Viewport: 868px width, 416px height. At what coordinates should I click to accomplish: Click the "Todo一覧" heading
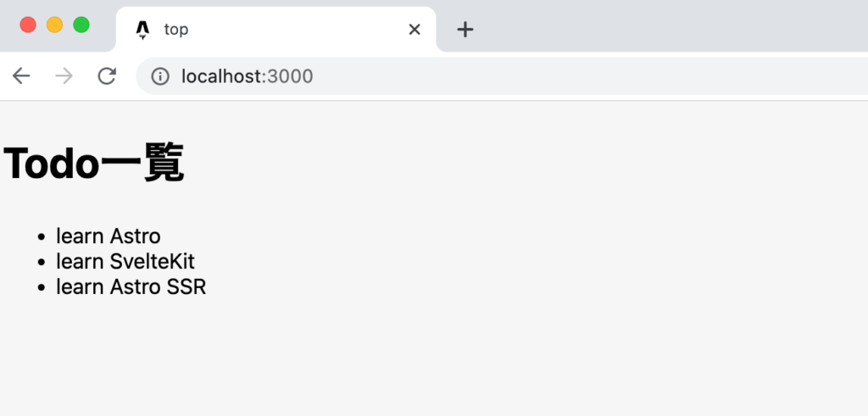click(94, 164)
